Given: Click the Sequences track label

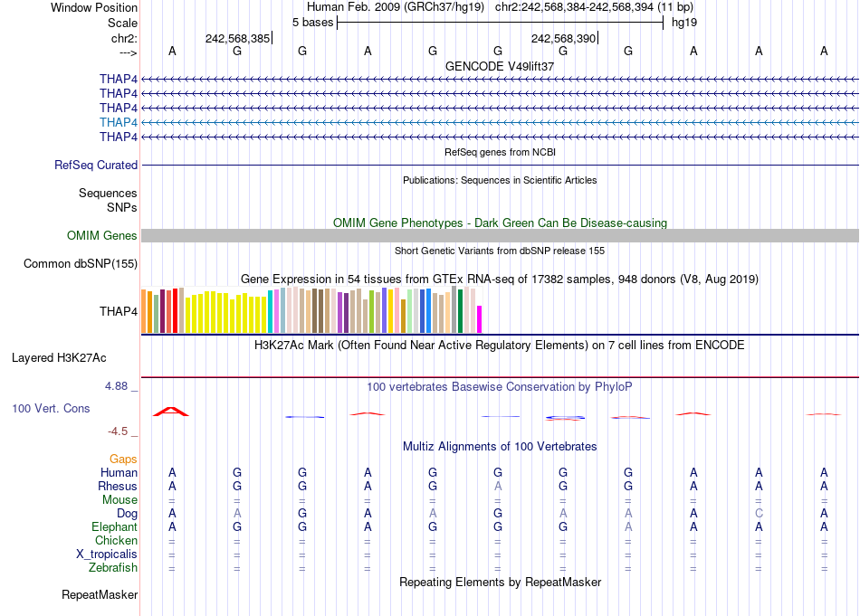Looking at the screenshot, I should pyautogui.click(x=108, y=193).
